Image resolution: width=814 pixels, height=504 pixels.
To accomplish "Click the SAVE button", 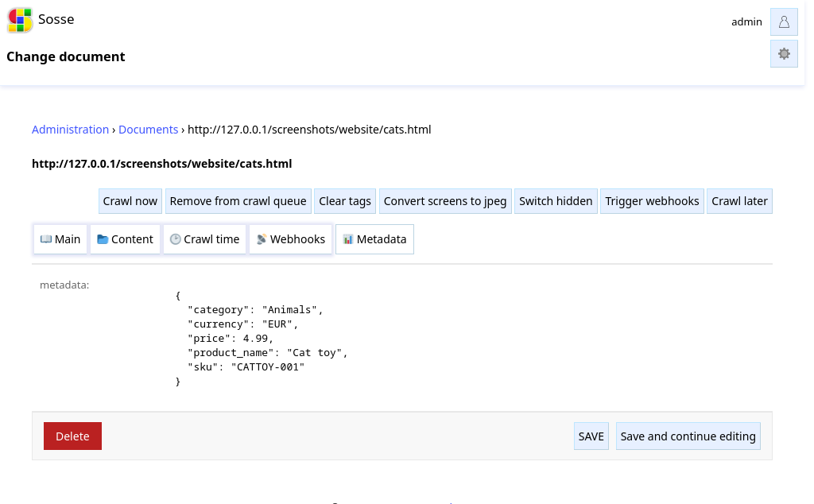I will tap(591, 436).
